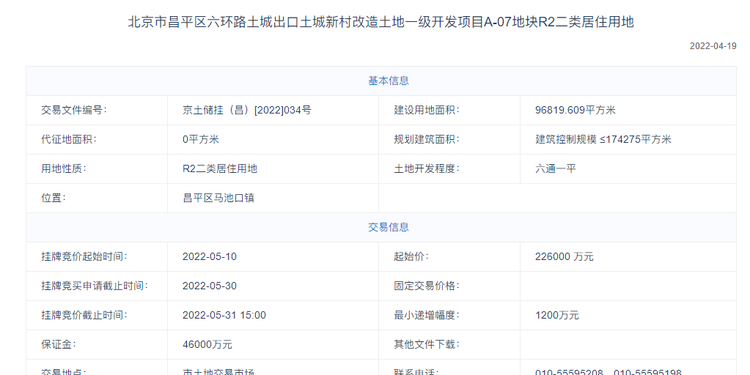The width and height of the screenshot is (750, 375).
Task: Select the label 交易文件编号
Action: 74,110
